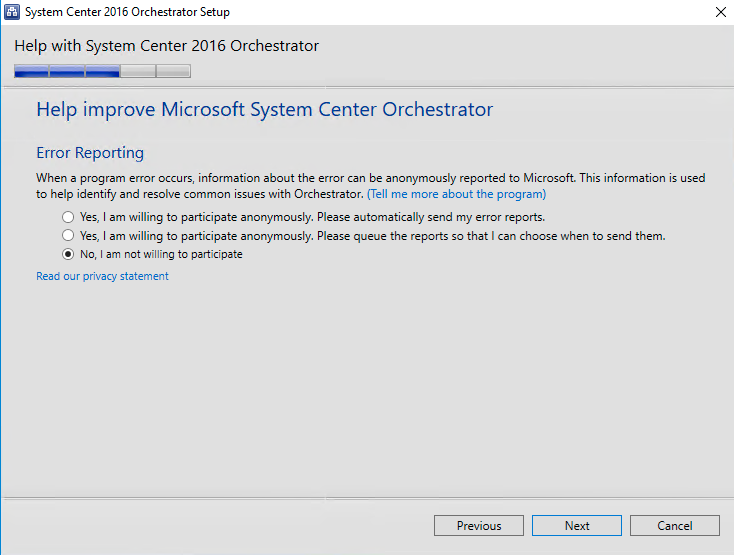Click the System Center 2016 Orchestrator Setup title text

[x=127, y=12]
